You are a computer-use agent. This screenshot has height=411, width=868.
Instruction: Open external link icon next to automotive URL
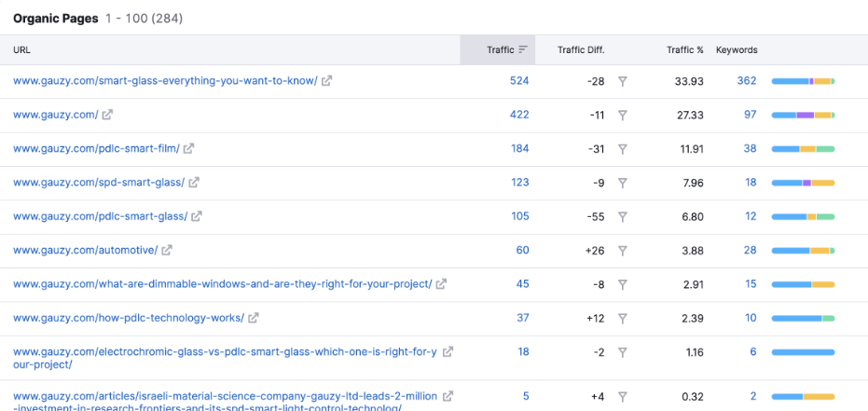(x=167, y=250)
